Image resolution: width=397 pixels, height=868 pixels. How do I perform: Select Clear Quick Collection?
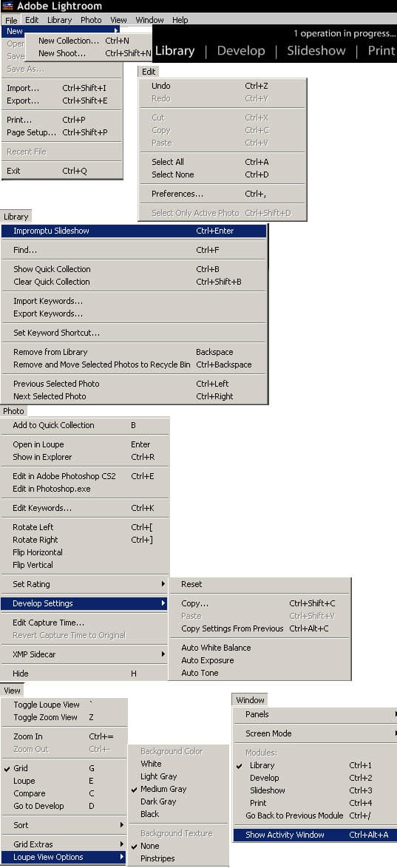click(133, 282)
